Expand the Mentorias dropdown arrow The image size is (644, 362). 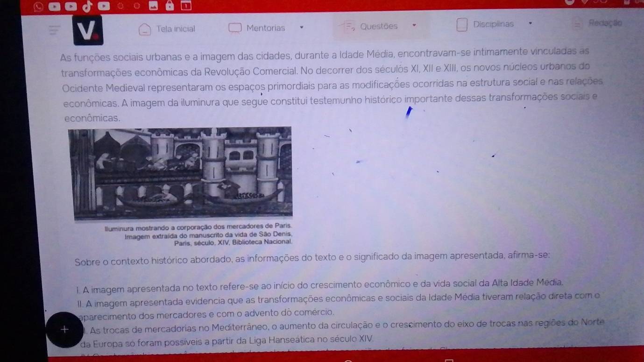[x=301, y=28]
